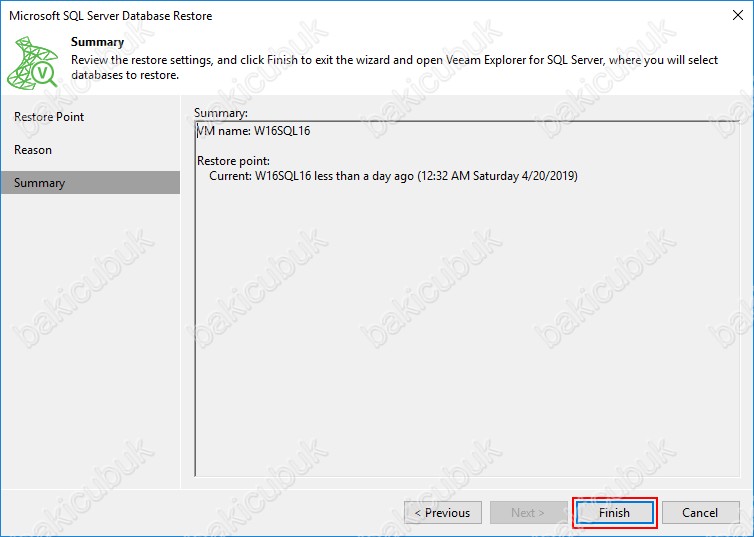Viewport: 754px width, 537px height.
Task: Click the 'VM name: W16SQL16' line
Action: coord(253,131)
